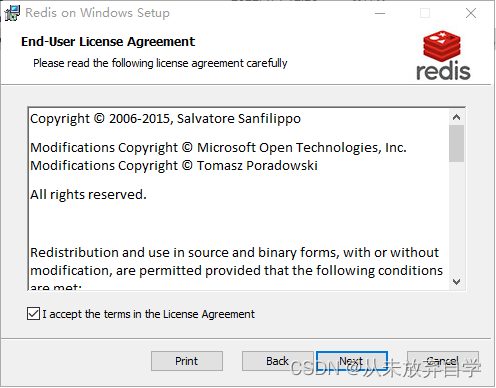Click the "All rights reserved." line
The height and width of the screenshot is (388, 496).
click(x=88, y=194)
